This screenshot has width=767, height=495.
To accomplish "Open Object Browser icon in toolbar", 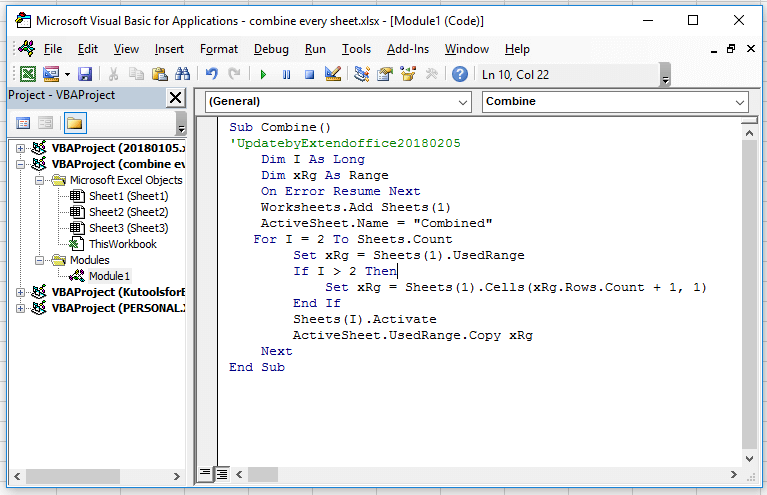I will coord(407,74).
